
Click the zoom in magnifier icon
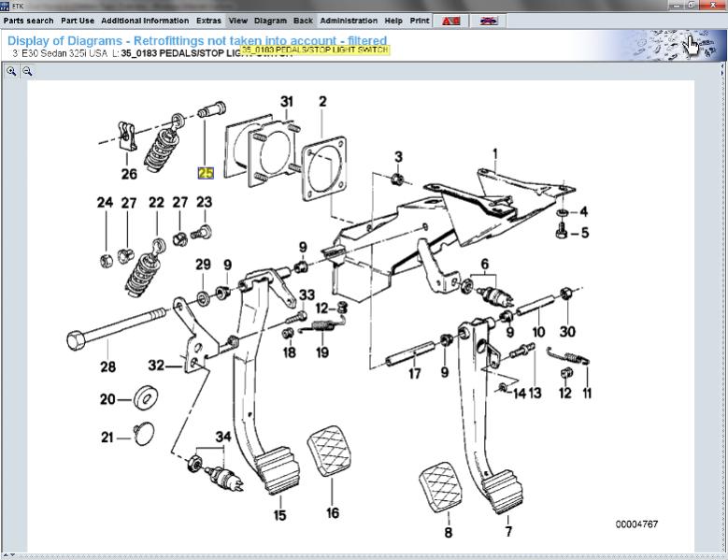[11, 71]
